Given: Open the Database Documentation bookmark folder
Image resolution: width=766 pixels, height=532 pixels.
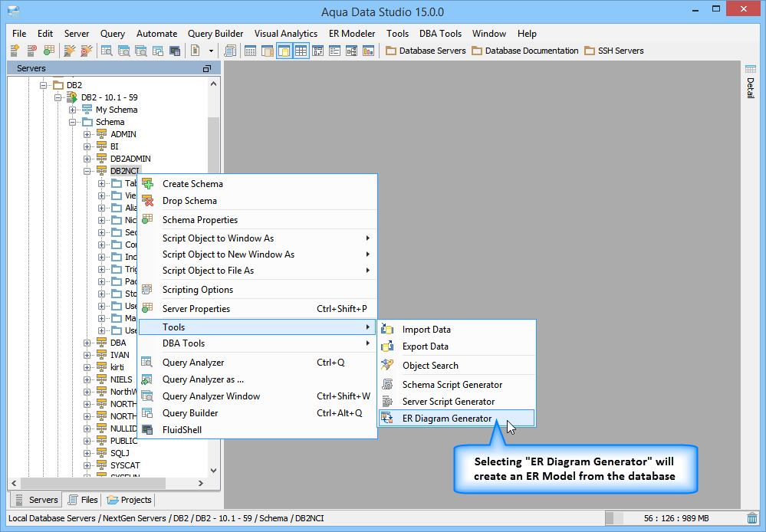Looking at the screenshot, I should [524, 51].
